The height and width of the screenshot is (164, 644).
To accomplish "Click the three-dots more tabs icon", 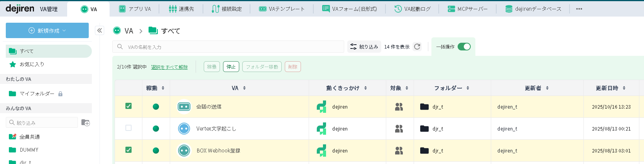I will pyautogui.click(x=579, y=9).
